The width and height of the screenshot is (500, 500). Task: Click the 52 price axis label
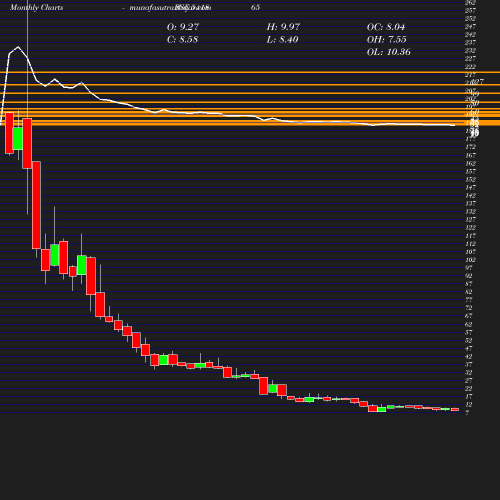[469, 340]
